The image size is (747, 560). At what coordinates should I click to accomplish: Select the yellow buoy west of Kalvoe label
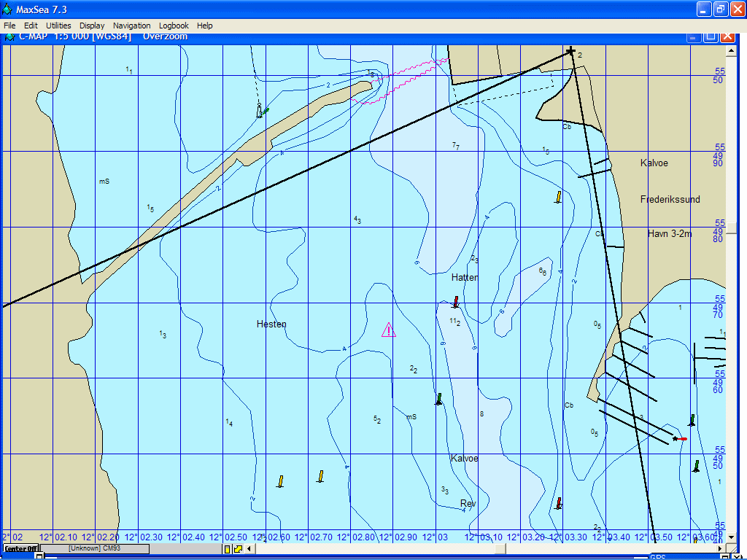click(558, 197)
